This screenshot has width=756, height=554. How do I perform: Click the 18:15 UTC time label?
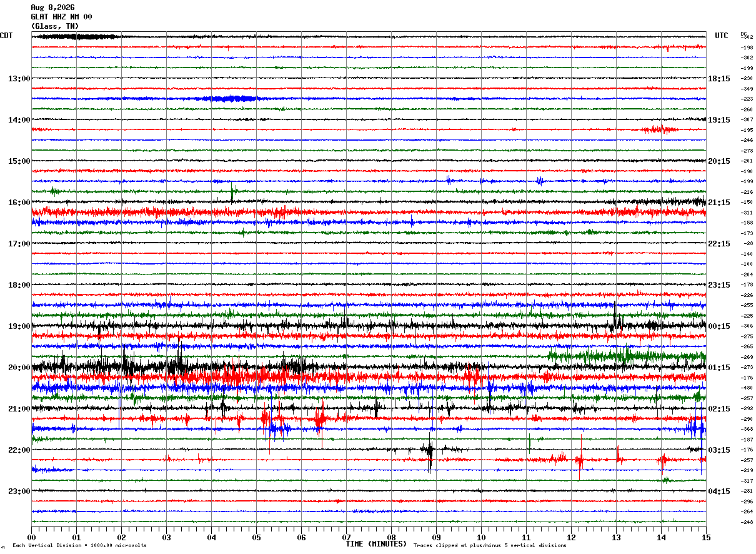pyautogui.click(x=719, y=79)
